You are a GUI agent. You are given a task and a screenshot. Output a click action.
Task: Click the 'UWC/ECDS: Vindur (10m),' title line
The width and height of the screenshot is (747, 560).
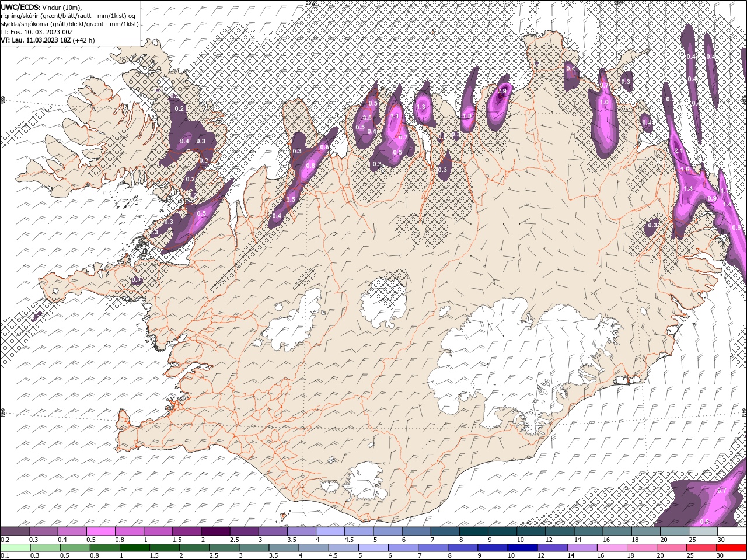[x=41, y=7]
